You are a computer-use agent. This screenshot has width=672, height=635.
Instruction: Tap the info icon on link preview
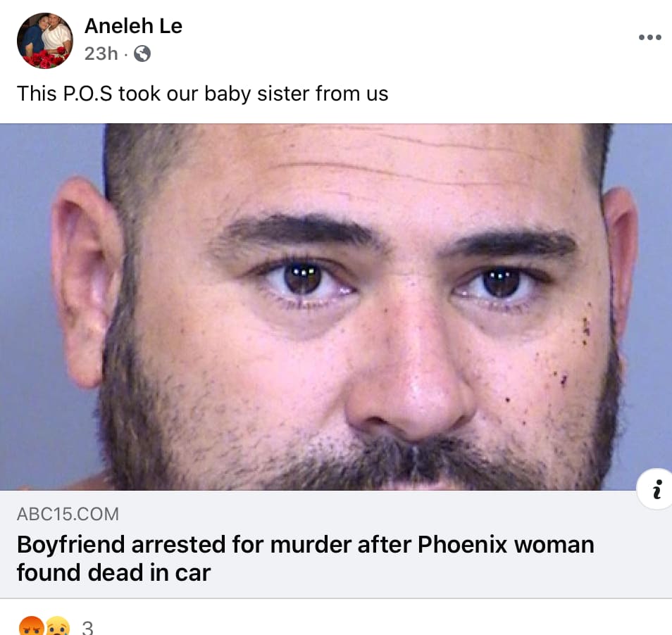(657, 489)
